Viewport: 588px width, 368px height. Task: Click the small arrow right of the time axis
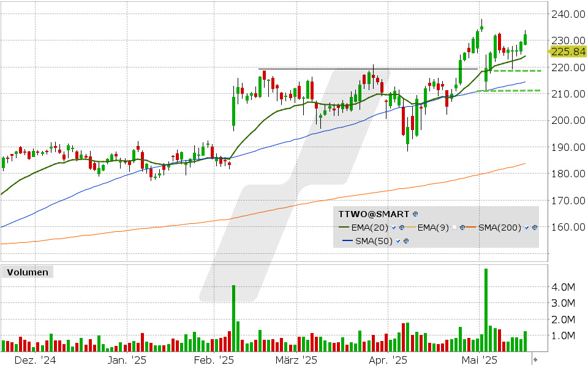point(535,359)
